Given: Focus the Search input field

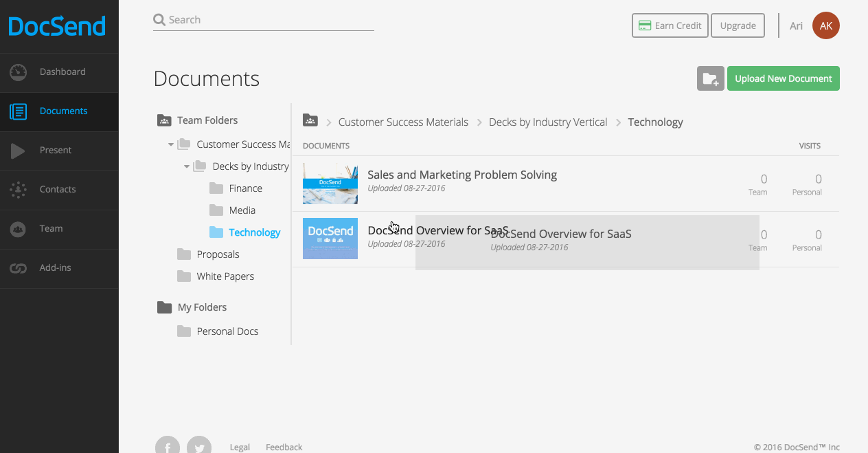Looking at the screenshot, I should coord(264,20).
